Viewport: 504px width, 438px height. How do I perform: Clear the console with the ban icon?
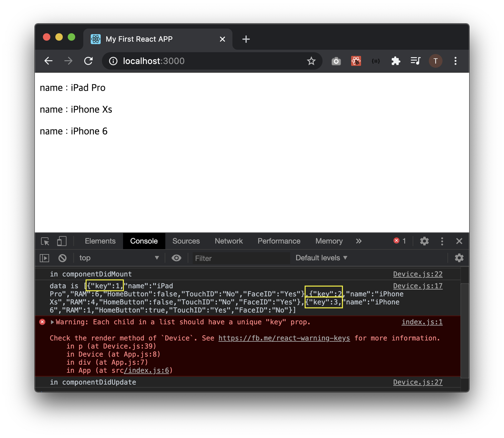tap(62, 258)
